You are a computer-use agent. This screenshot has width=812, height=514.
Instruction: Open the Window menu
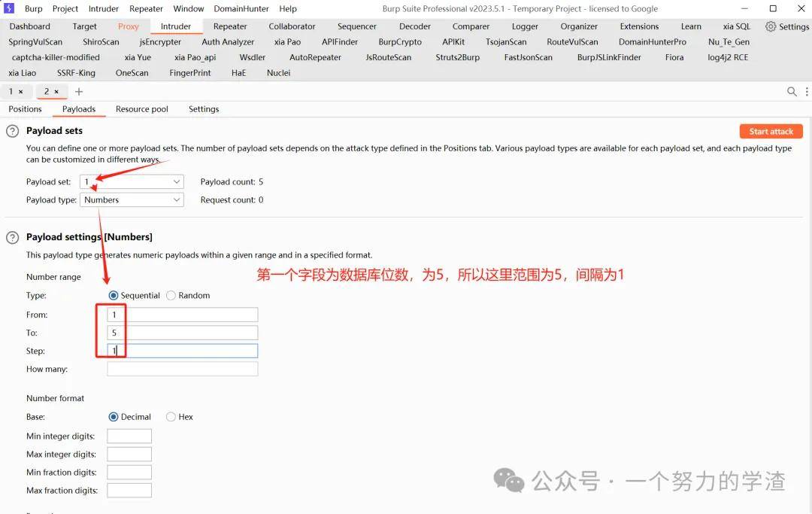[x=189, y=9]
